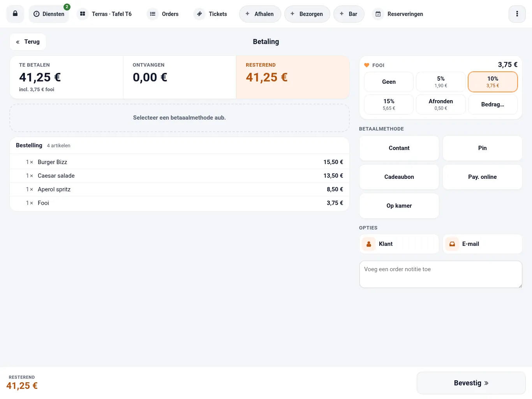Confirm payment with Bevestig button
Viewport: 532px width, 399px height.
(471, 383)
